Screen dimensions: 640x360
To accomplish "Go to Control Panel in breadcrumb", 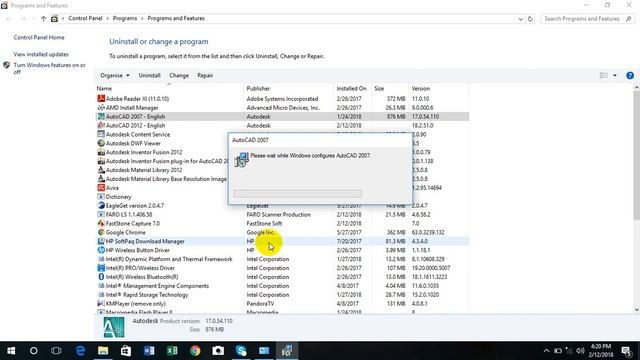I will coord(85,18).
